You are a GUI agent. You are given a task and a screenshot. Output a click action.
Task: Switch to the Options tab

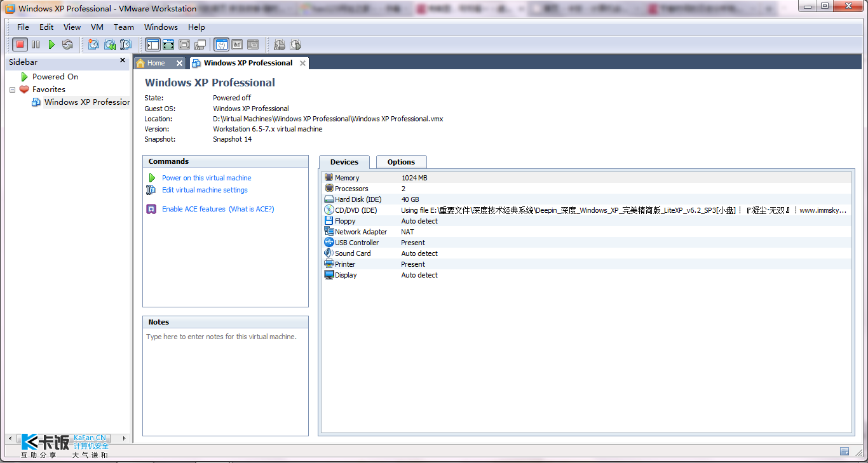(x=402, y=162)
